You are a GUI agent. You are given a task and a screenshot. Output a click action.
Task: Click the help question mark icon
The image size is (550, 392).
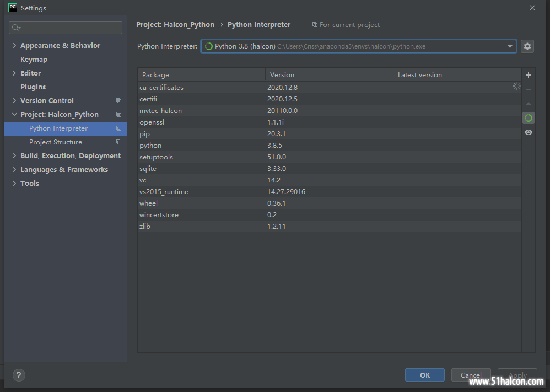point(19,375)
